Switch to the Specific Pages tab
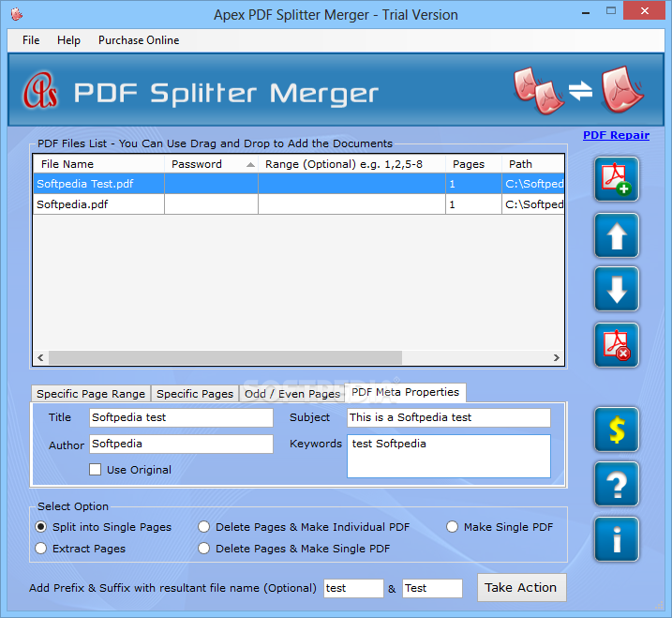Viewport: 672px width, 618px height. coord(195,394)
